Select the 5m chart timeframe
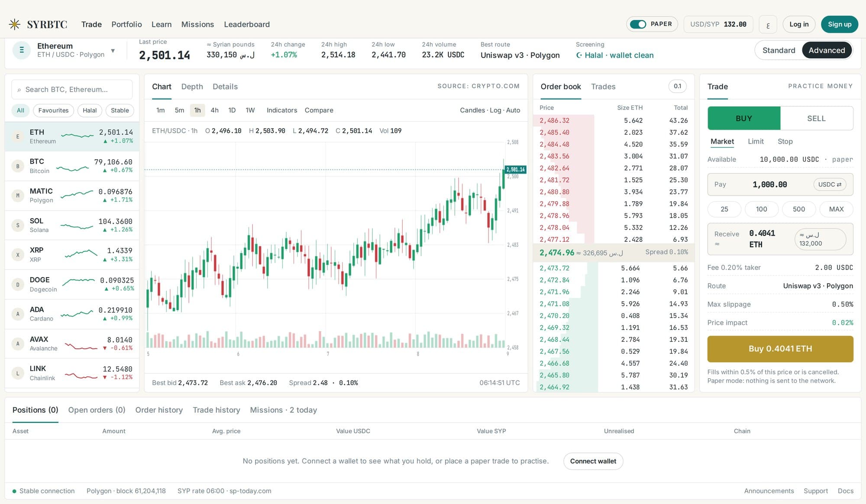Viewport: 866px width, 504px height. click(179, 110)
